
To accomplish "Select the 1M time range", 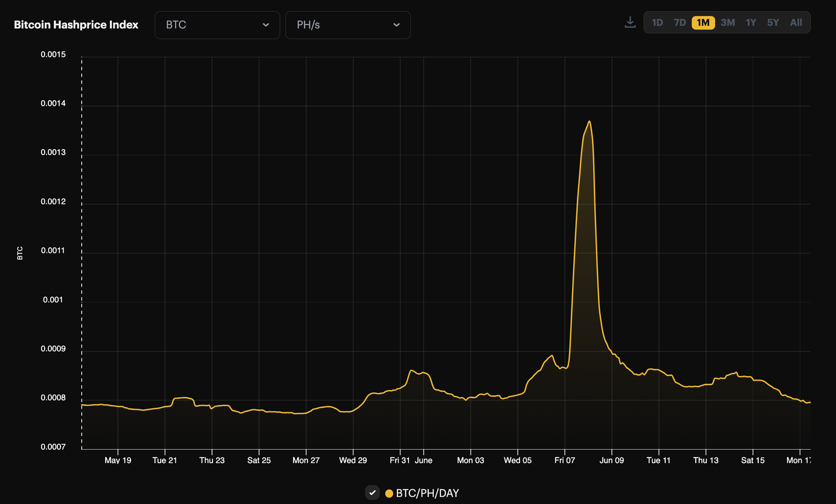I will 703,22.
